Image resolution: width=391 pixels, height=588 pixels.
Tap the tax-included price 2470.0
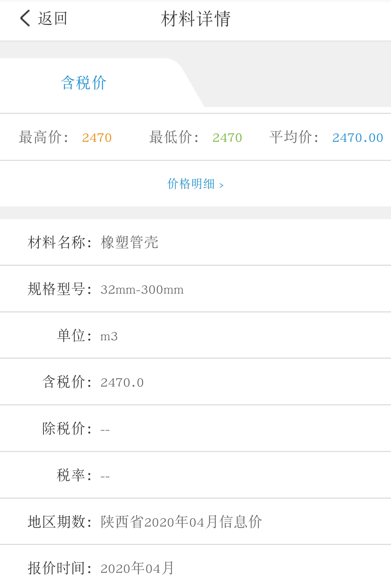(122, 383)
